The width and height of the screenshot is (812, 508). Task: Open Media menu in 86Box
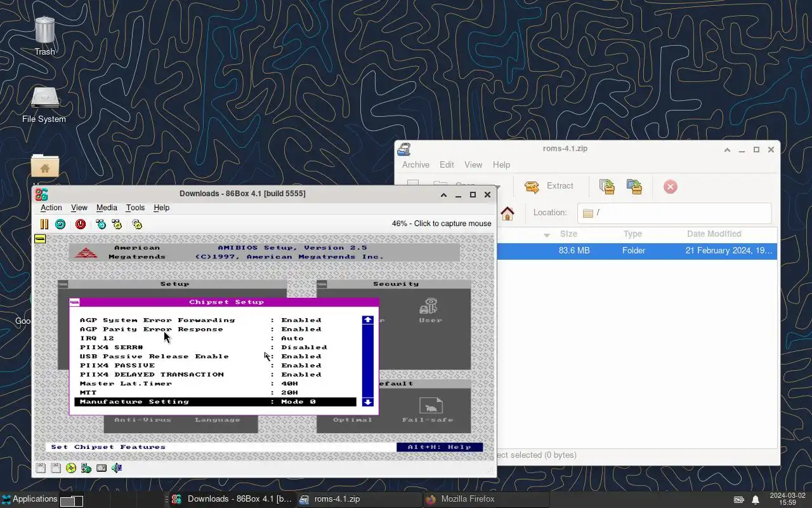coord(107,208)
